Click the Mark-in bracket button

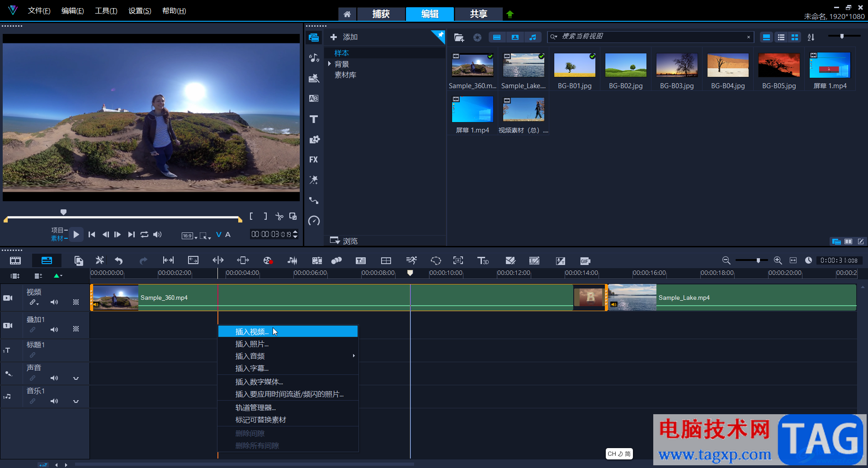coord(251,217)
